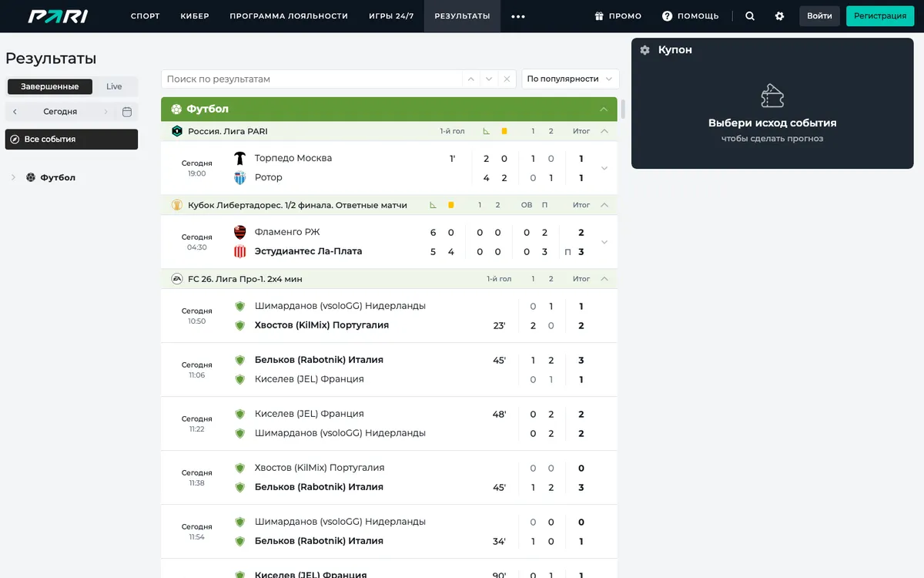The width and height of the screenshot is (924, 578).
Task: Expand Торпедо Москва match details
Action: [x=604, y=168]
